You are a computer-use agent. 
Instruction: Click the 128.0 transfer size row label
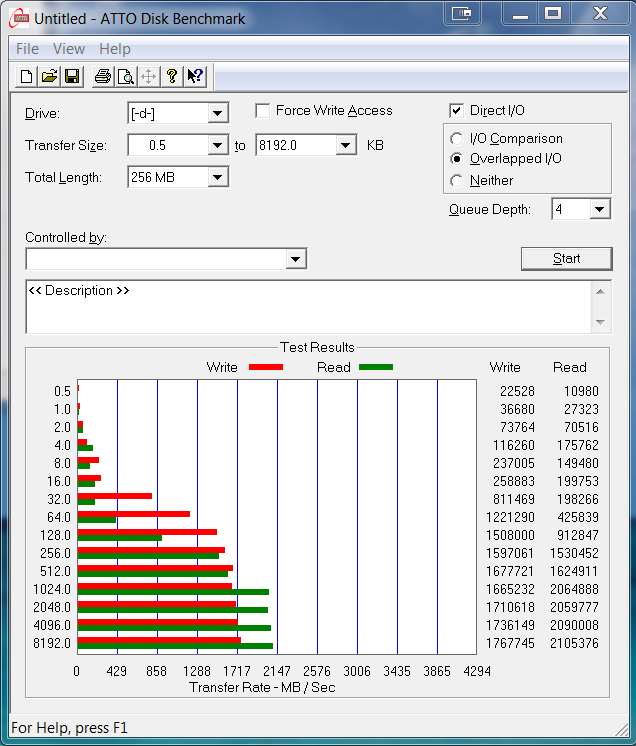point(55,535)
